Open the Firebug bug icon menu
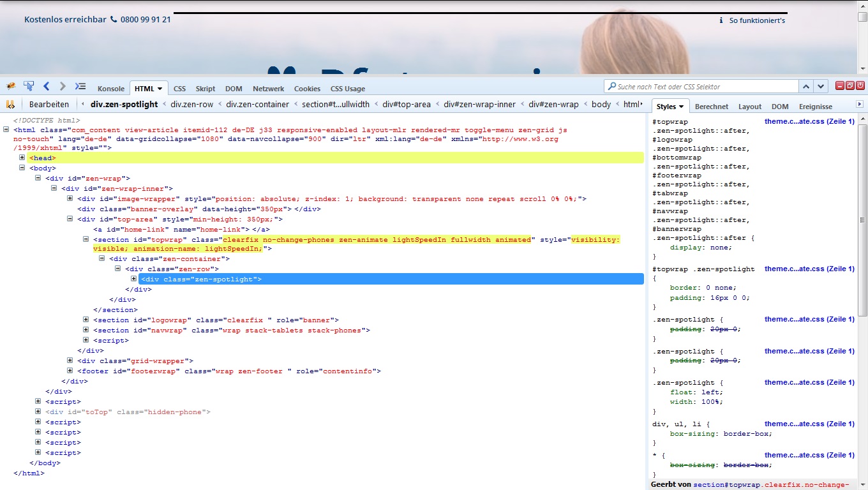868x490 pixels. pos(11,86)
